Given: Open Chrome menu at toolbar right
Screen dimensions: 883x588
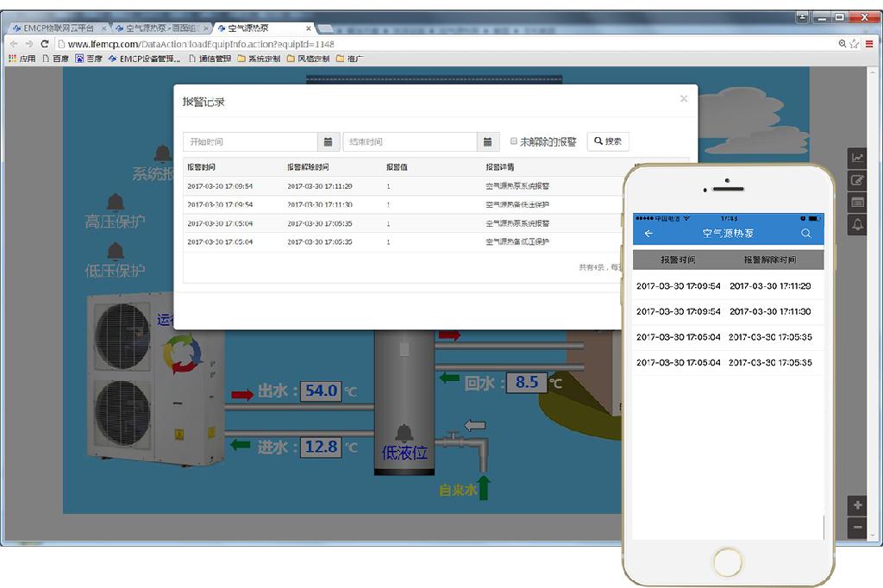Looking at the screenshot, I should point(869,43).
